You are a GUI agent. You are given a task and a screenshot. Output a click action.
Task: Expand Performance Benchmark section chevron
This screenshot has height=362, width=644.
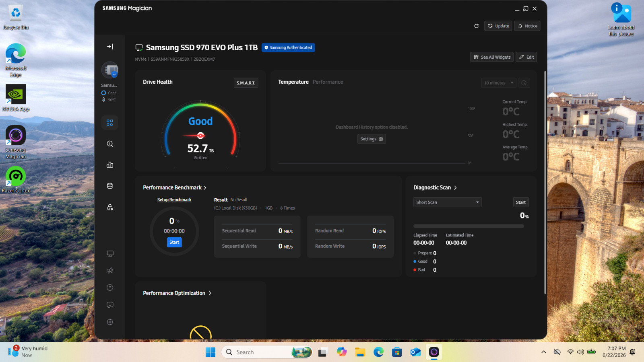(x=205, y=188)
